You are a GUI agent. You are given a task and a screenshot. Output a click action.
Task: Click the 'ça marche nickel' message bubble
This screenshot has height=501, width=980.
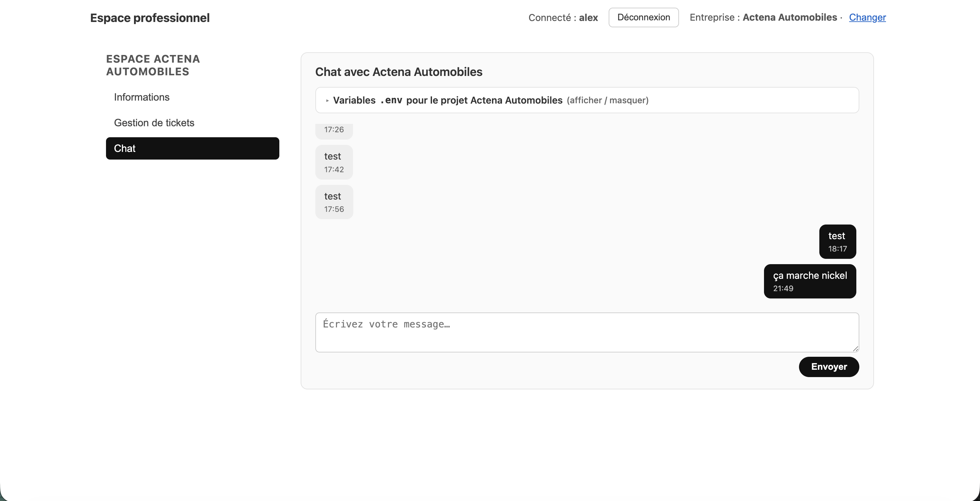(810, 281)
